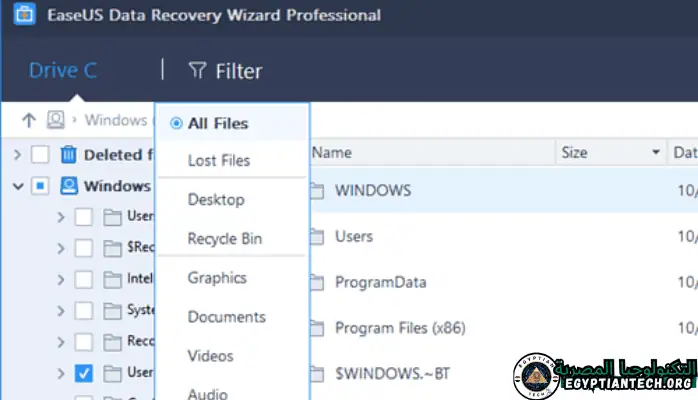Click the Deleted files trash bin icon
Viewport: 698px width, 400px height.
point(68,154)
